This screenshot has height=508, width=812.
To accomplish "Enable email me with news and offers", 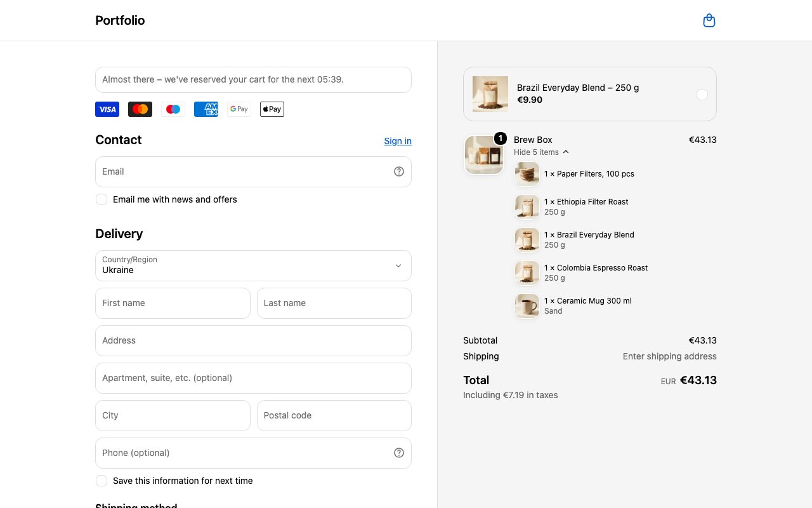I will pos(101,199).
